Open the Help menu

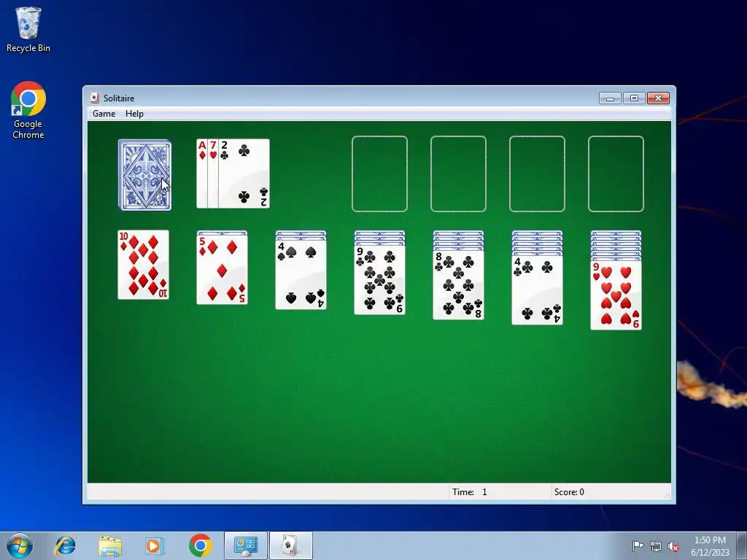point(134,114)
